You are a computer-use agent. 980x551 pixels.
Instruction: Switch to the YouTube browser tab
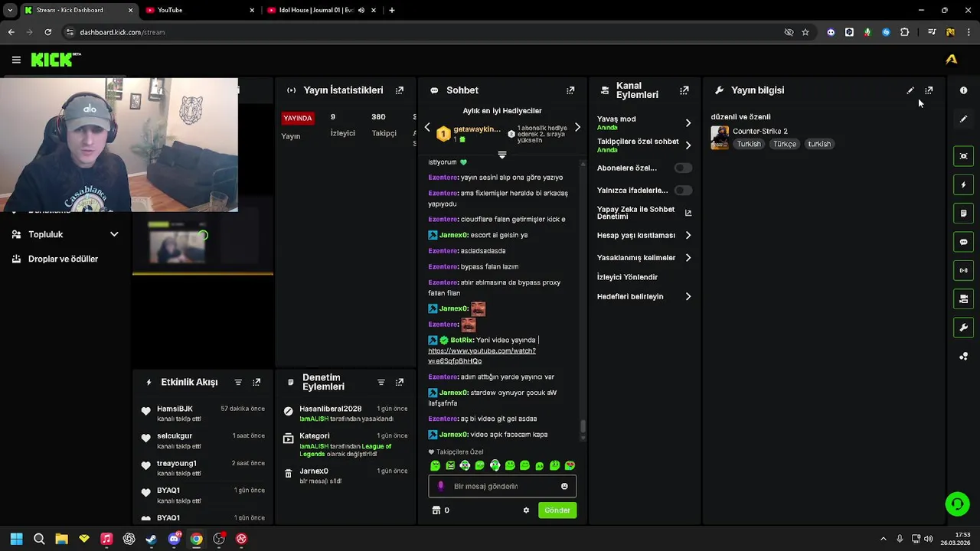tap(200, 10)
